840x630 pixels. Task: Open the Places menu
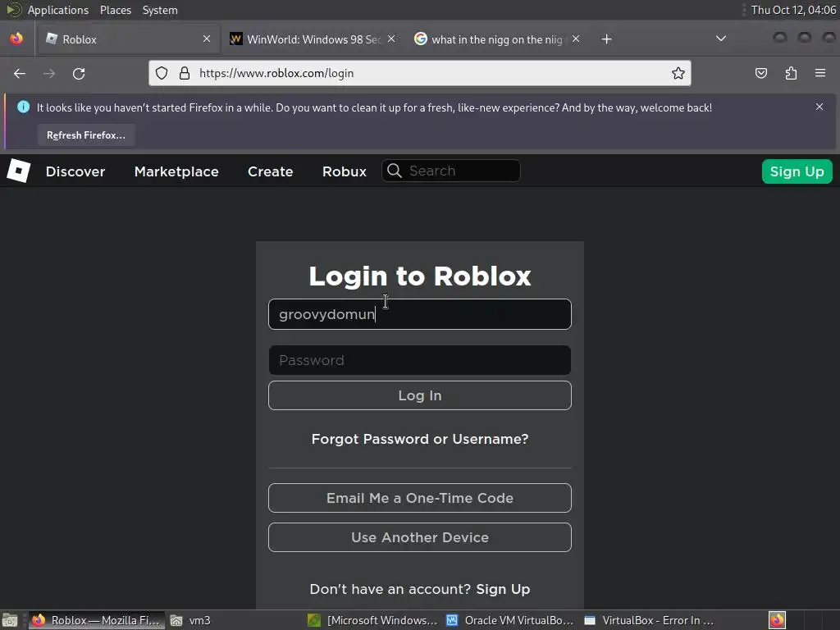coord(116,10)
